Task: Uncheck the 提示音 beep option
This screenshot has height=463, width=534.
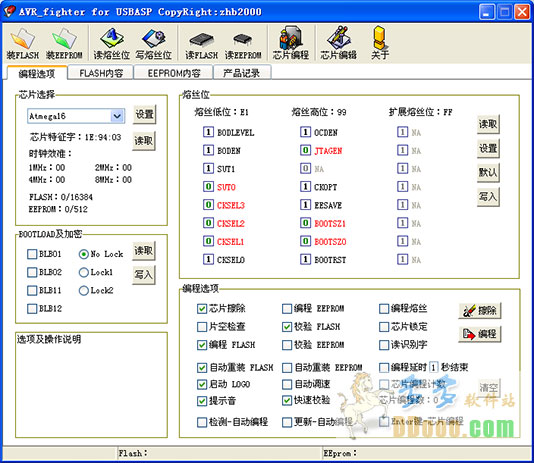Action: tap(202, 401)
